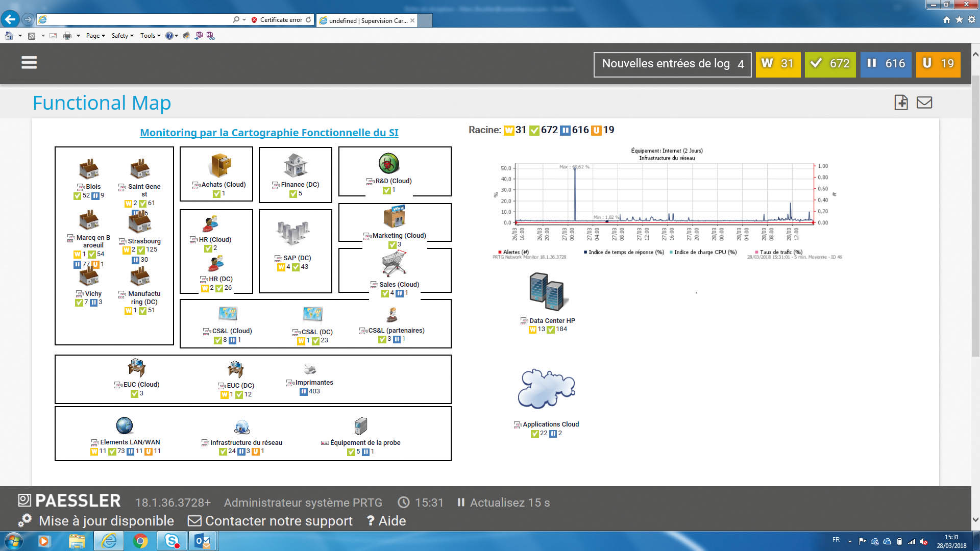Viewport: 980px width, 551px height.
Task: Click the envelope email icon
Action: click(924, 103)
